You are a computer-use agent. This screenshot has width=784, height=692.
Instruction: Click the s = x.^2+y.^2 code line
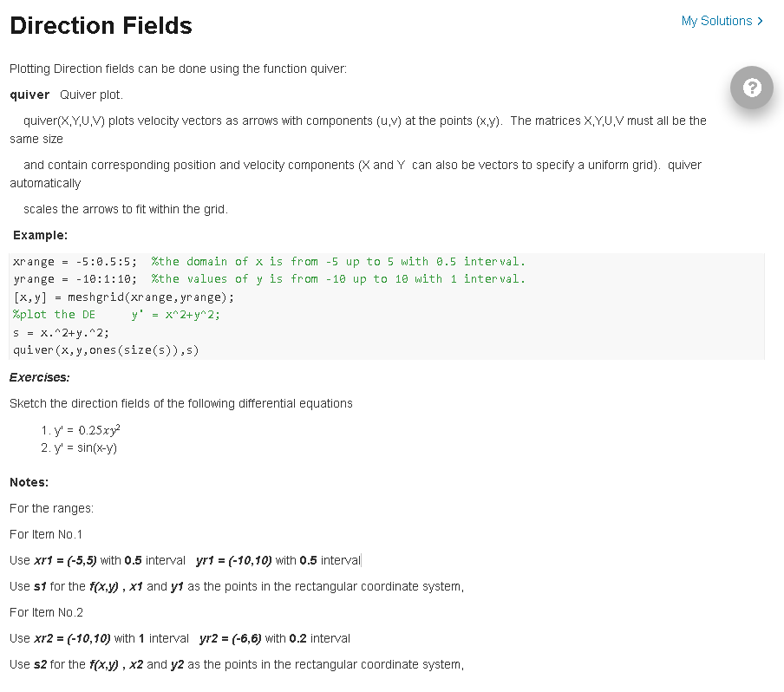point(61,332)
